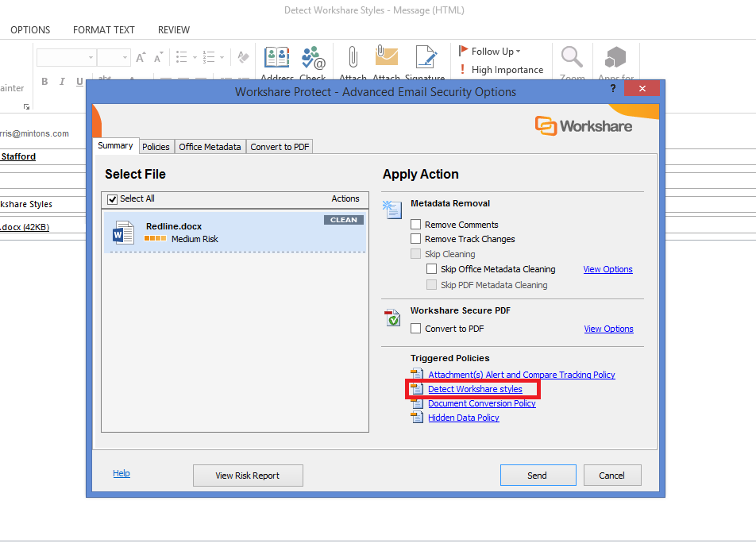Viewport: 756px width, 543px height.
Task: Set the High Importance marker
Action: [501, 70]
